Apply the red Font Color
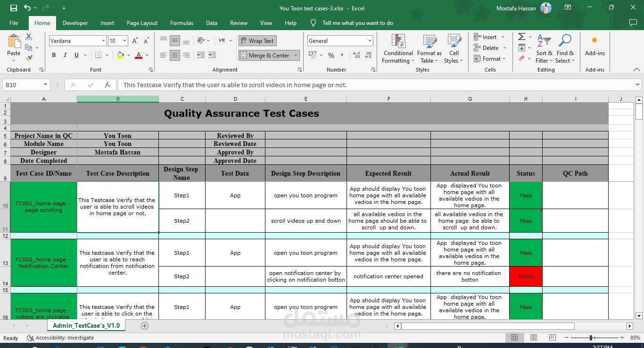The image size is (644, 348). click(139, 55)
